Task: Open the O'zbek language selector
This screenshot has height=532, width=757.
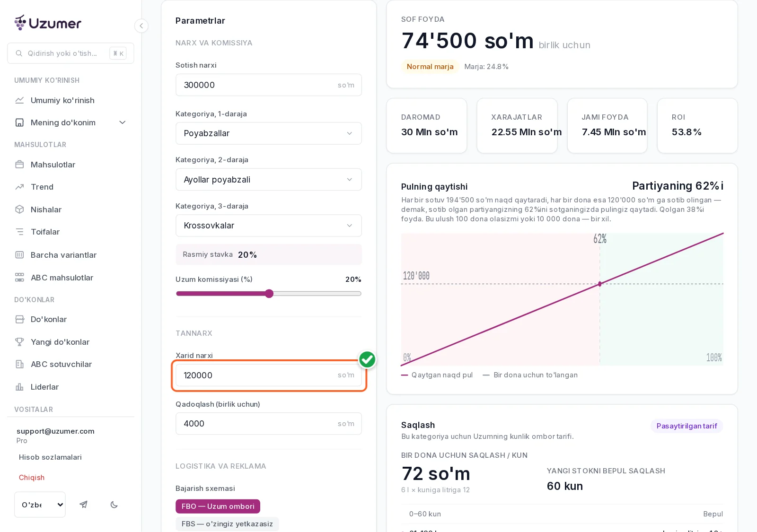Action: (40, 505)
